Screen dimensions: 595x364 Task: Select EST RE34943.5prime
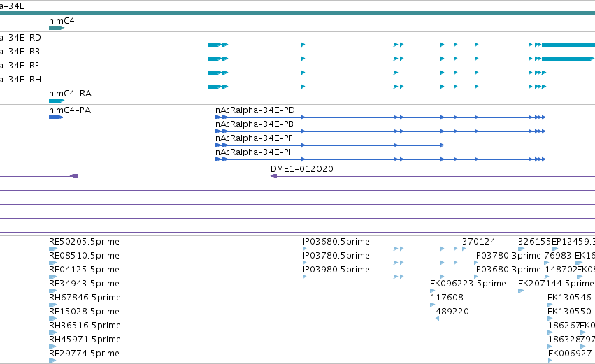pos(84,284)
